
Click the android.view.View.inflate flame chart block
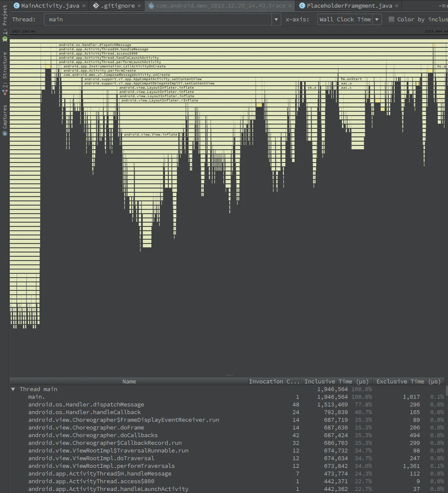(151, 134)
